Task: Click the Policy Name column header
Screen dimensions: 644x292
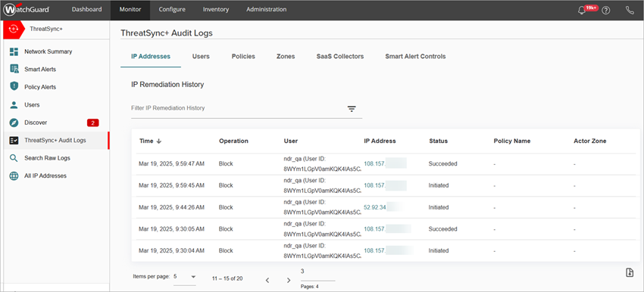Action: click(512, 141)
